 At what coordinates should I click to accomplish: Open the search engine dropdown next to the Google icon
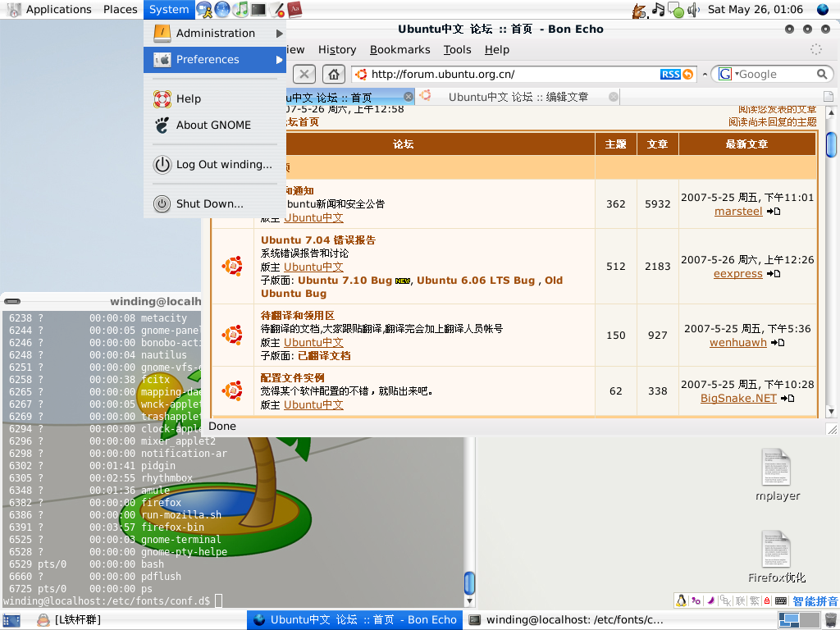tap(737, 74)
